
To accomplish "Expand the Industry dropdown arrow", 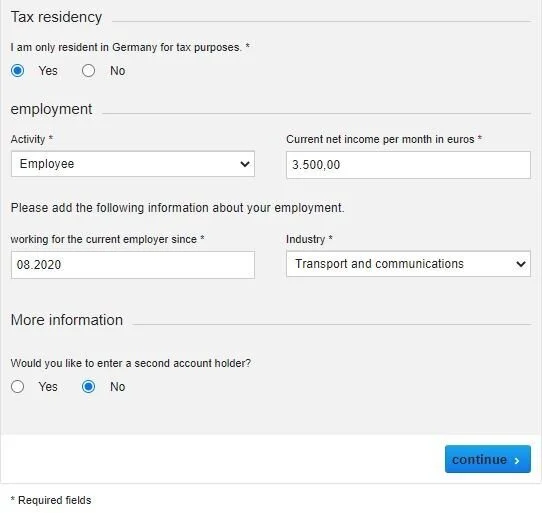I will tap(521, 264).
